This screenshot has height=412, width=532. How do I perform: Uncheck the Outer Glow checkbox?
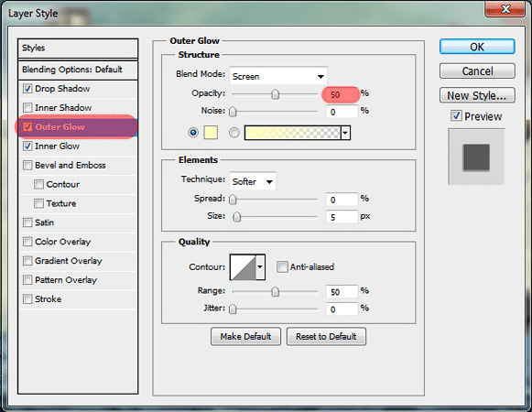click(27, 127)
